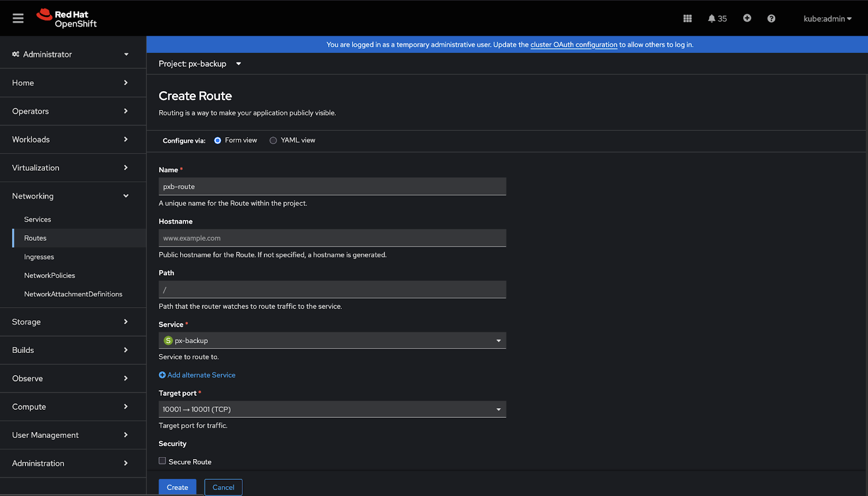This screenshot has width=868, height=496.
Task: Click the Administrator perspective gear icon
Action: (16, 54)
